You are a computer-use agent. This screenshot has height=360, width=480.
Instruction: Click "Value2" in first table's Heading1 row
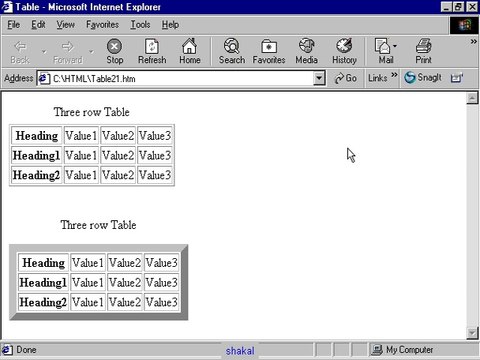pyautogui.click(x=118, y=155)
